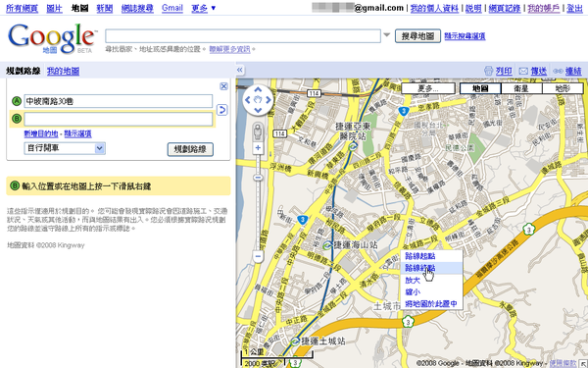
Task: Open 我的個人資料 link
Action: [434, 8]
